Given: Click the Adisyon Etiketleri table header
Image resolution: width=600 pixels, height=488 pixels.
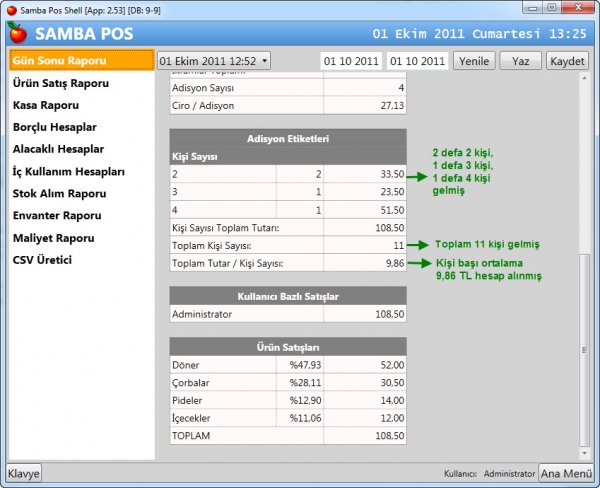Looking at the screenshot, I should [288, 139].
